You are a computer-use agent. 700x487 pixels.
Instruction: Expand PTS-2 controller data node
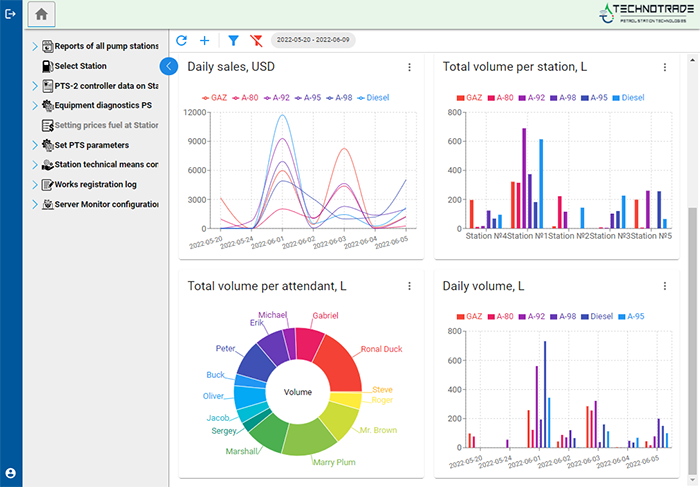[35, 86]
